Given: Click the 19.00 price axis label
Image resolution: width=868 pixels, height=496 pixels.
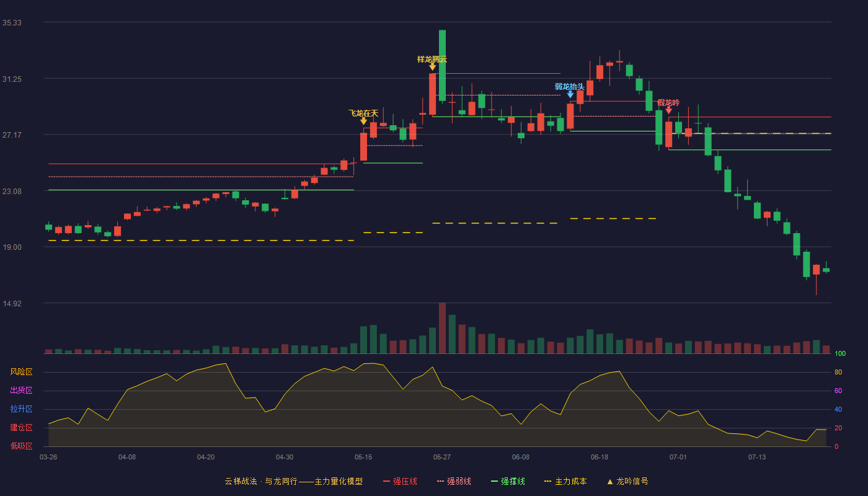Looking at the screenshot, I should 12,247.
